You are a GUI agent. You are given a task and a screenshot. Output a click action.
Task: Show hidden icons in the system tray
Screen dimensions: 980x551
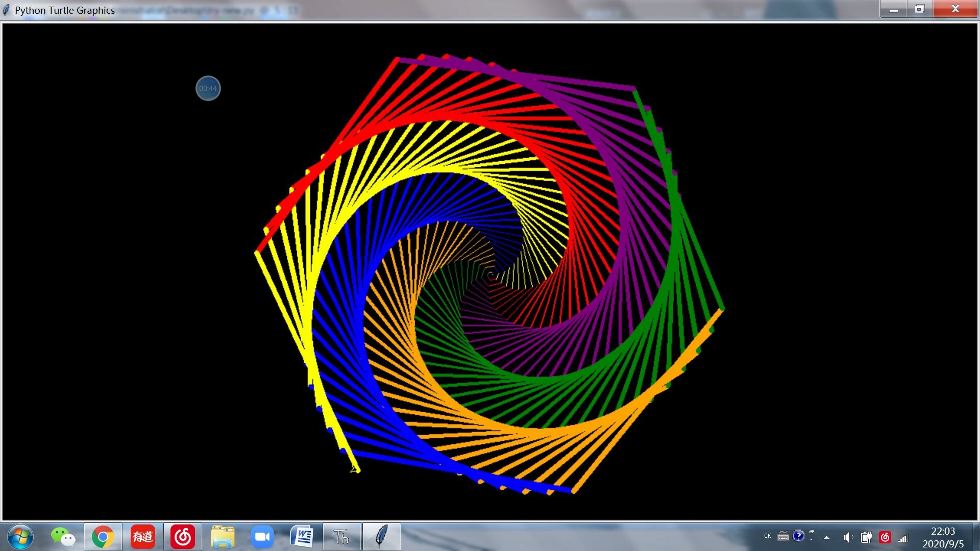(x=826, y=537)
